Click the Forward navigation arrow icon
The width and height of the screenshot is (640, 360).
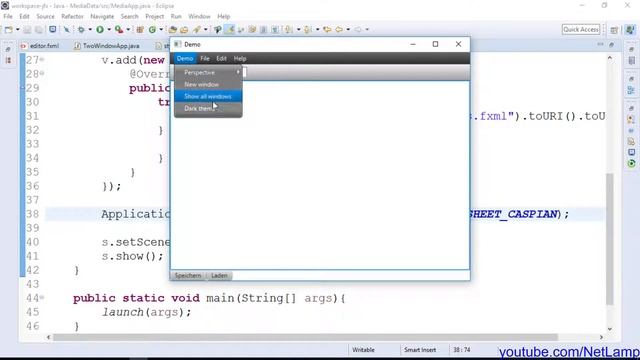358,29
